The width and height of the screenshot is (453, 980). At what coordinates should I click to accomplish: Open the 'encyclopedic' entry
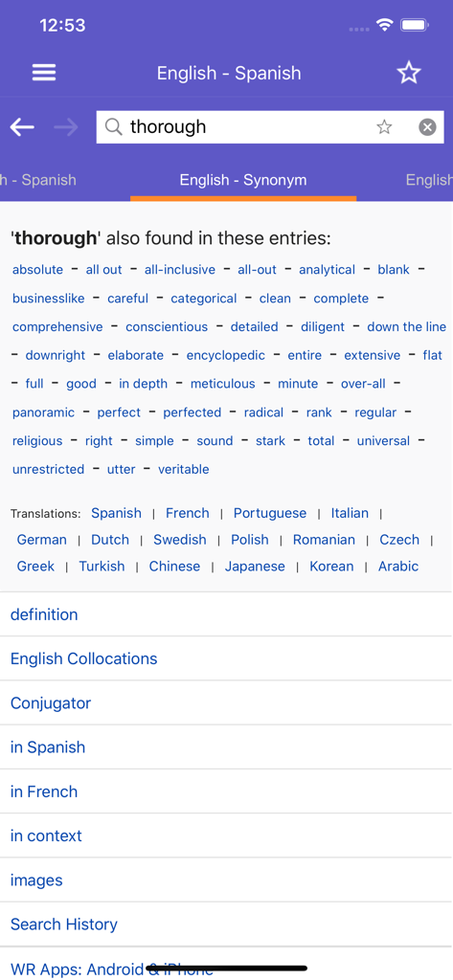pyautogui.click(x=226, y=355)
